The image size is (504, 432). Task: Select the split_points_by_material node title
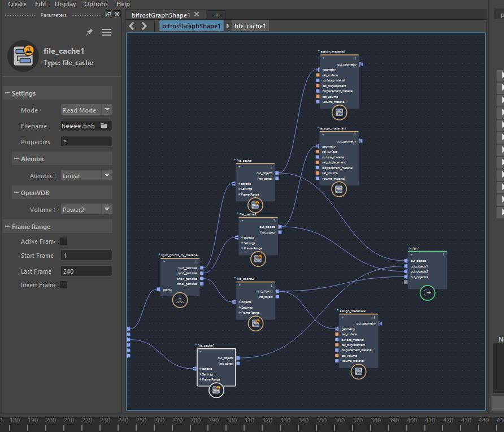point(180,255)
